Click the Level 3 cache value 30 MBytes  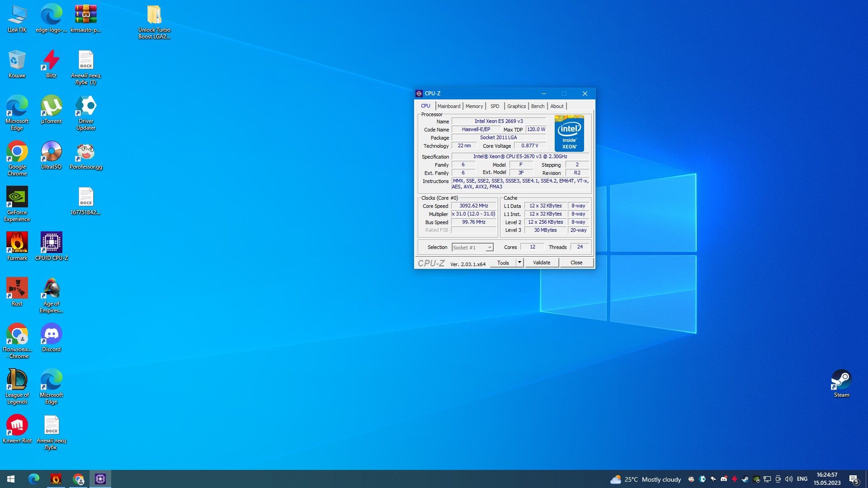tap(546, 230)
